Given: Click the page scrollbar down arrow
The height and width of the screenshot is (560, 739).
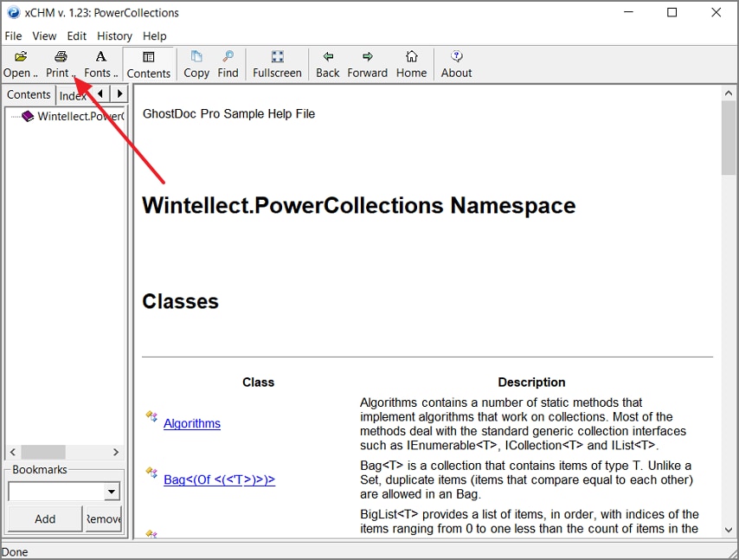Looking at the screenshot, I should coord(728,530).
